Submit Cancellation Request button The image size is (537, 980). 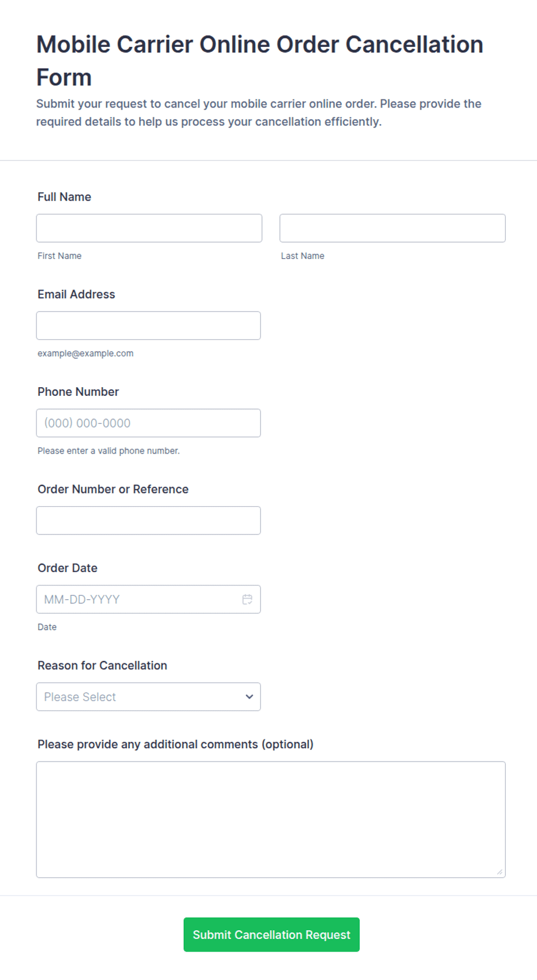pos(271,934)
